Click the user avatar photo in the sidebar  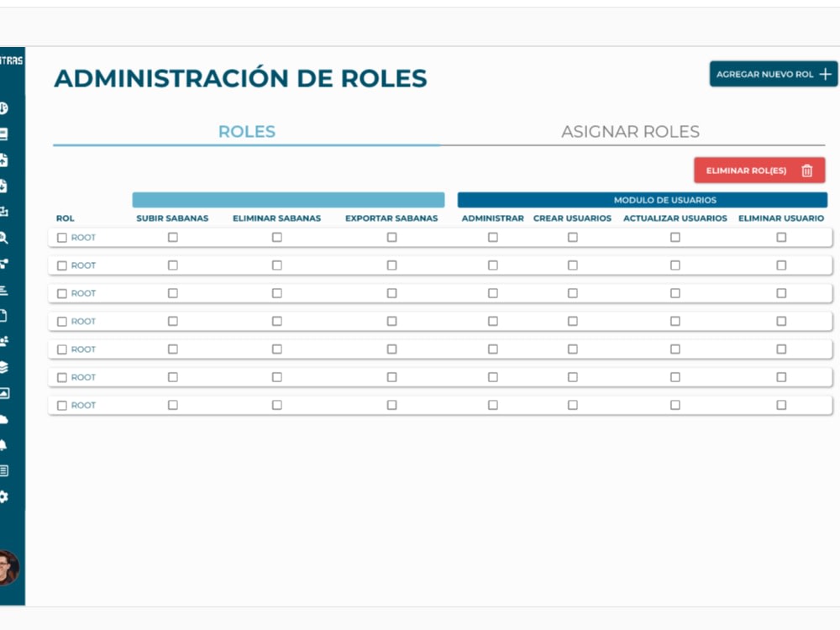[8, 567]
